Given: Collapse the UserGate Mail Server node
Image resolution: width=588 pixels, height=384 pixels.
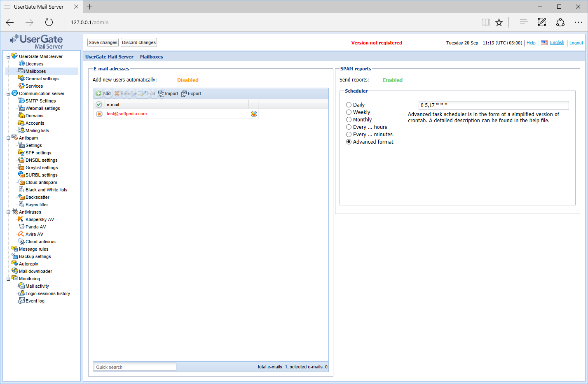Looking at the screenshot, I should [8, 56].
